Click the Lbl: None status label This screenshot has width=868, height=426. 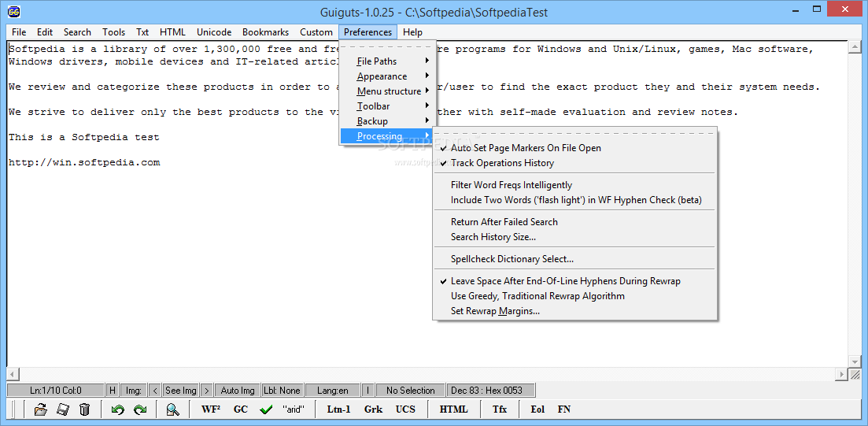tap(283, 391)
